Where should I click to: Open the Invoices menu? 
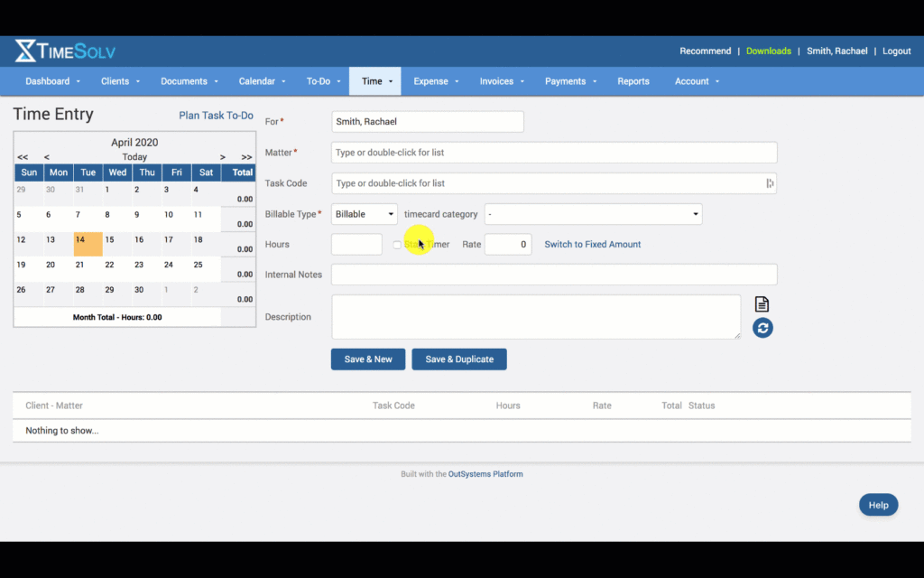(502, 81)
